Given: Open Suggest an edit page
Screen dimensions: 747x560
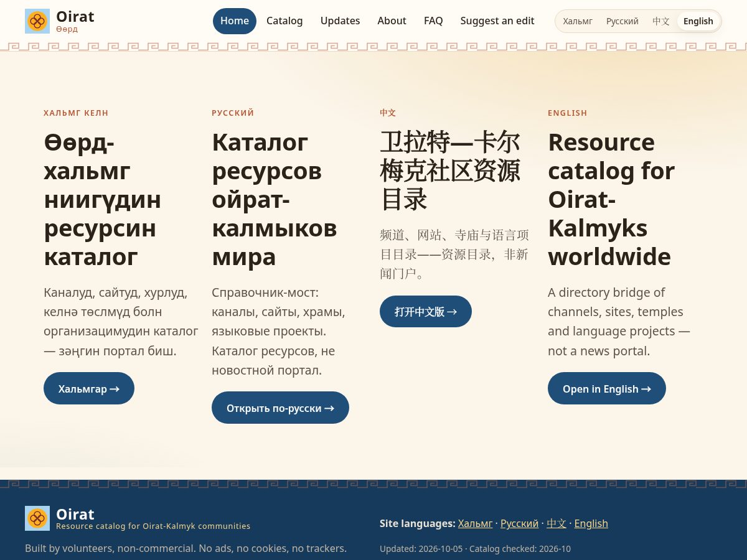Looking at the screenshot, I should point(497,21).
